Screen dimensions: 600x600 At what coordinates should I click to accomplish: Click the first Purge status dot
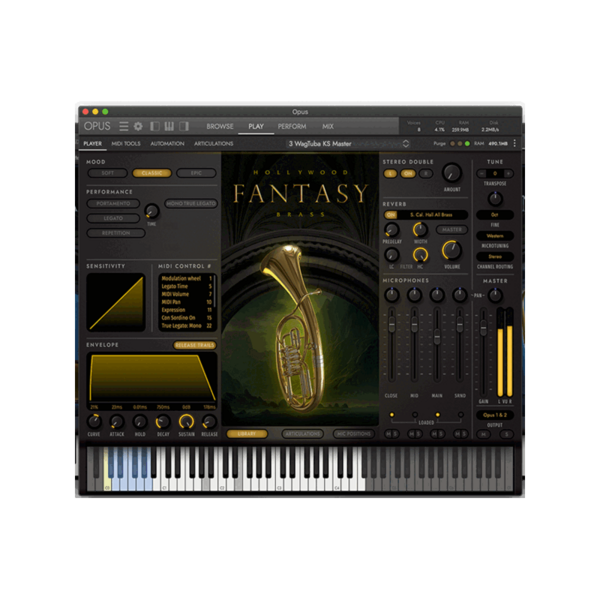pos(453,144)
